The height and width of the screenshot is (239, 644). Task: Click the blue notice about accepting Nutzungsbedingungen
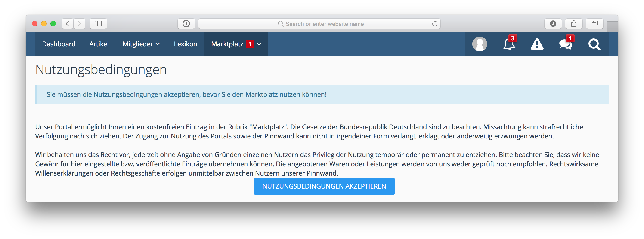(x=322, y=94)
